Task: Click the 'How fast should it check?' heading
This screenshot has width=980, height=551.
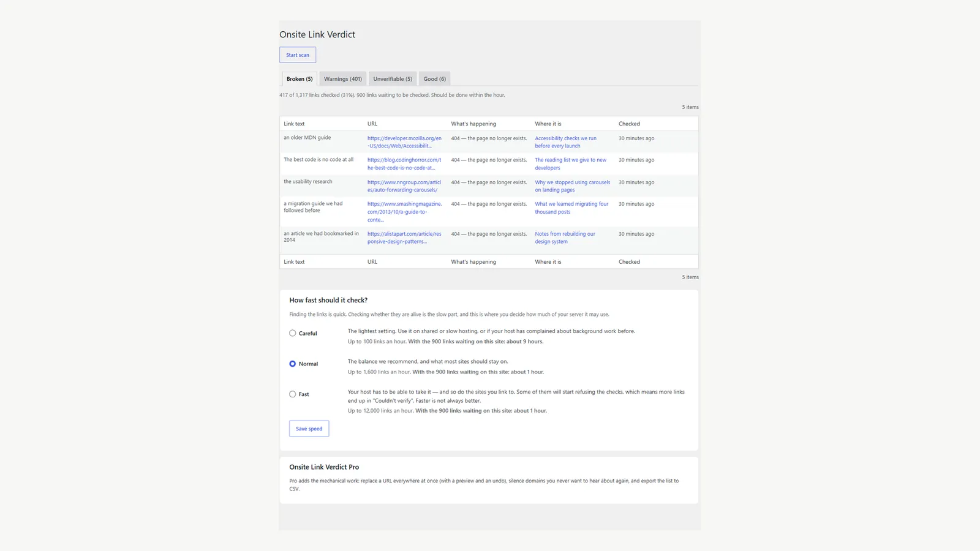Action: (x=328, y=301)
